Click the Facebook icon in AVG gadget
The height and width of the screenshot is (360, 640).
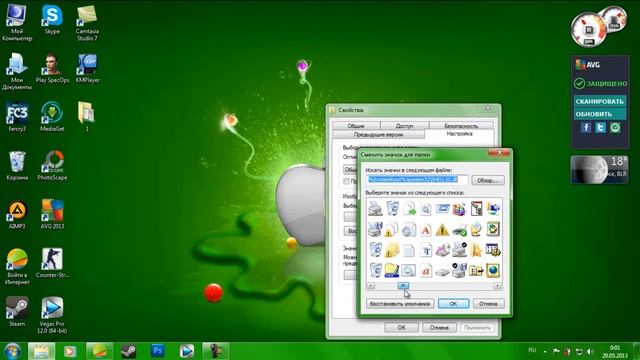[x=586, y=127]
